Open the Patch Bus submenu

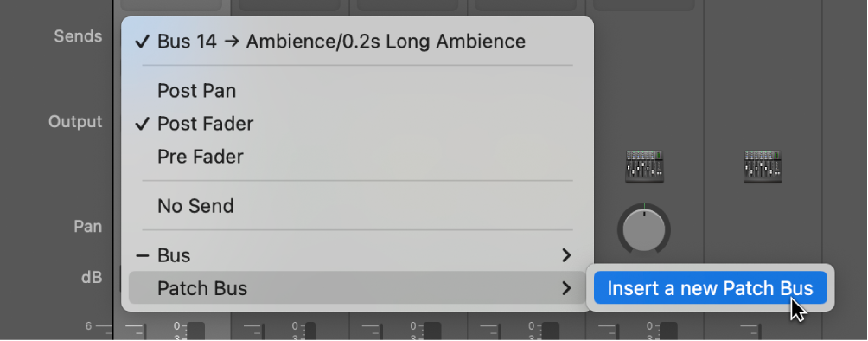click(x=358, y=288)
